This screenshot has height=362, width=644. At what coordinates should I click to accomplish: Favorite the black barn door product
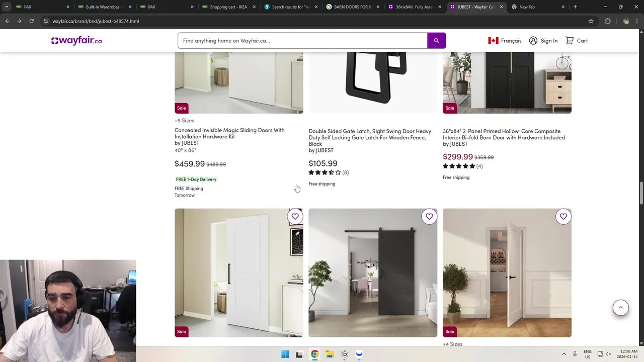pos(429,217)
